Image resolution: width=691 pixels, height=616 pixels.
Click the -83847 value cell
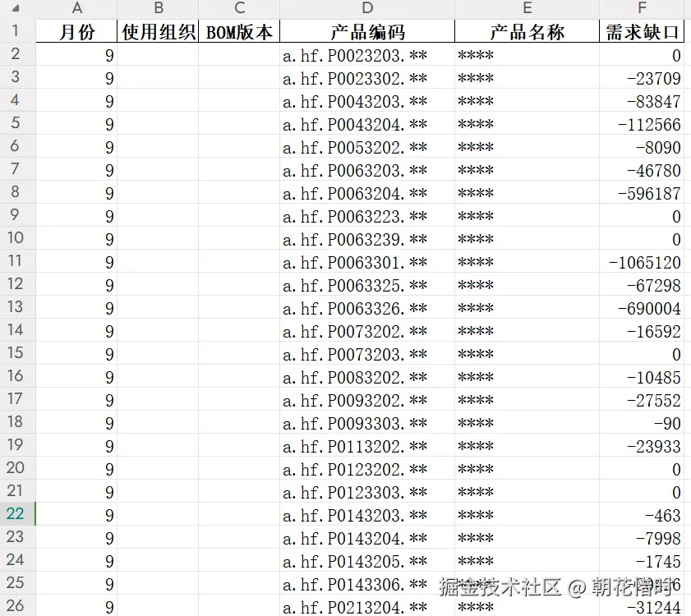coord(642,100)
